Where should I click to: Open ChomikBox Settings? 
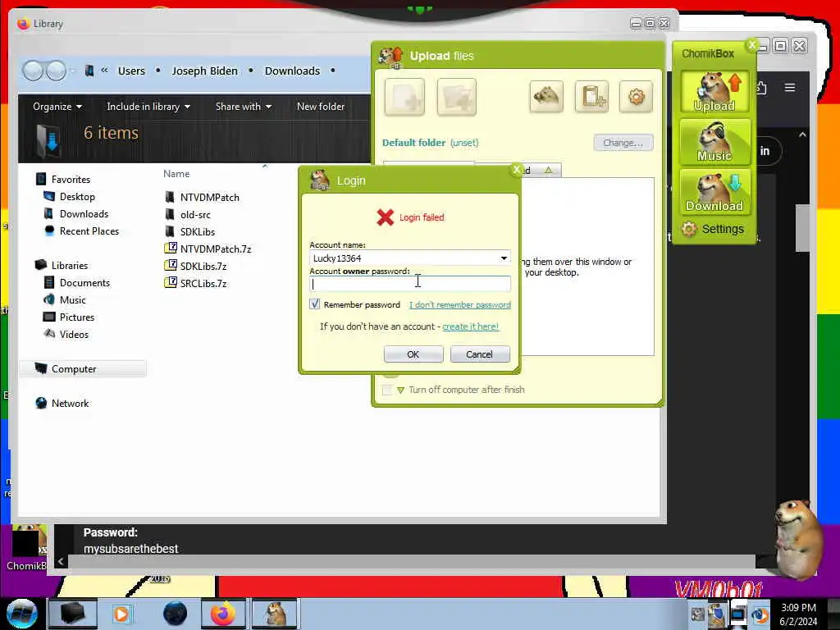(713, 229)
